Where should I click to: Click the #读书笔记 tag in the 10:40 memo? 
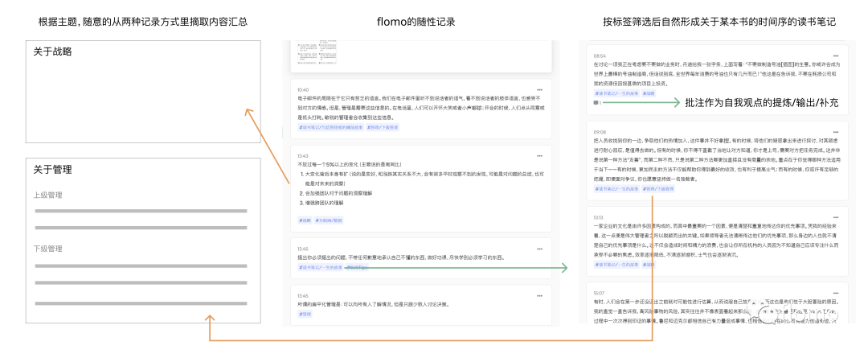click(330, 127)
